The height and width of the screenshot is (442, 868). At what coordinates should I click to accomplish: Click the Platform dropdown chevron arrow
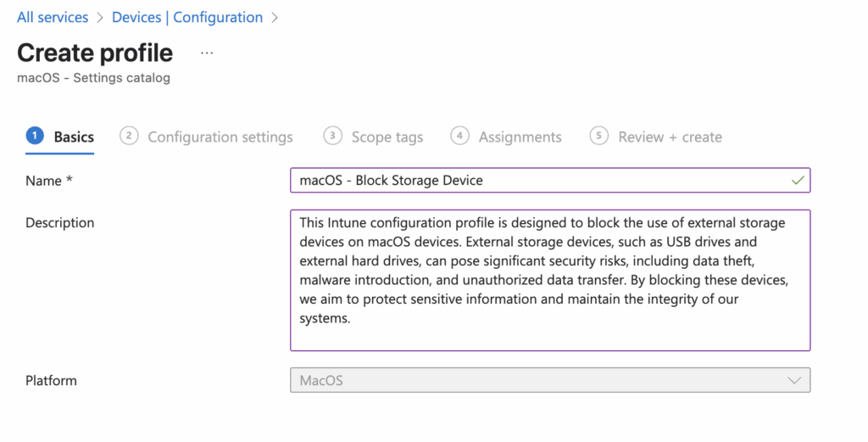pyautogui.click(x=794, y=380)
